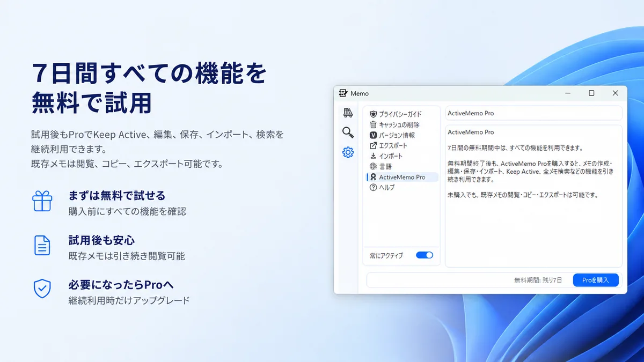Image resolution: width=644 pixels, height=362 pixels.
Task: Click the globe icon beside 言語
Action: [x=374, y=166]
